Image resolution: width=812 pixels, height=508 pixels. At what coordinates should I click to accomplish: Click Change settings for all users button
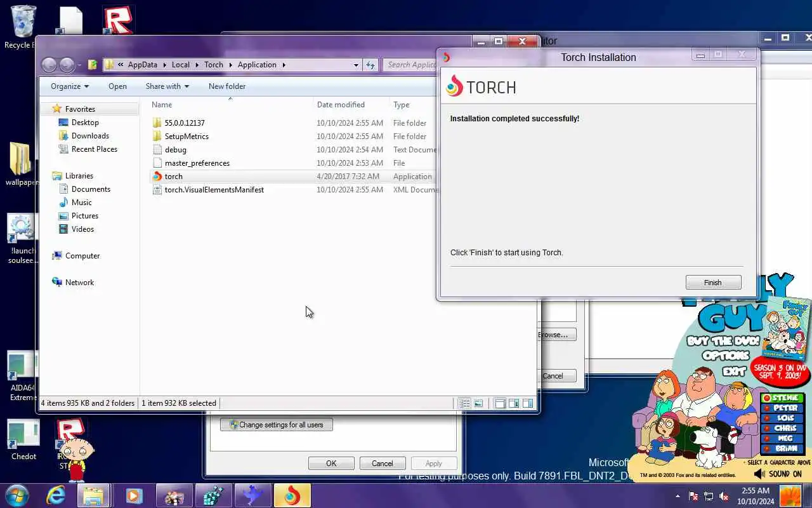pos(277,425)
